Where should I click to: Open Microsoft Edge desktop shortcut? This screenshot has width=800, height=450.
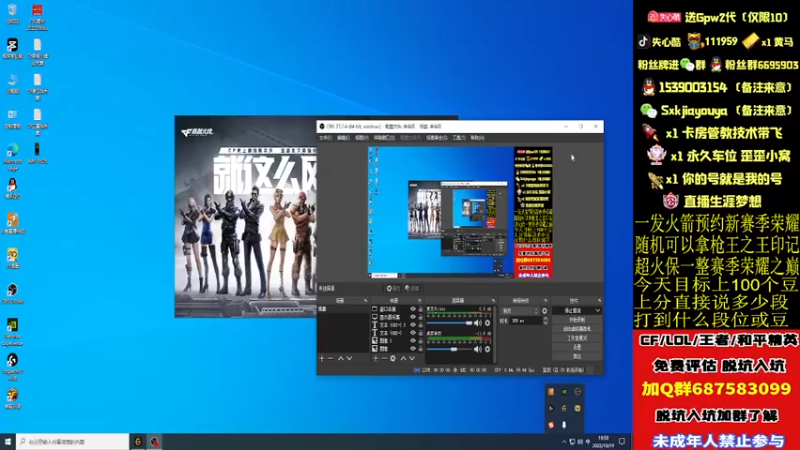[12, 157]
